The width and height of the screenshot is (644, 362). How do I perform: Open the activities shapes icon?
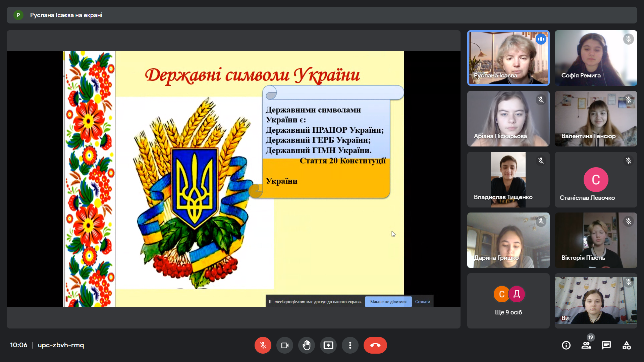tap(626, 345)
